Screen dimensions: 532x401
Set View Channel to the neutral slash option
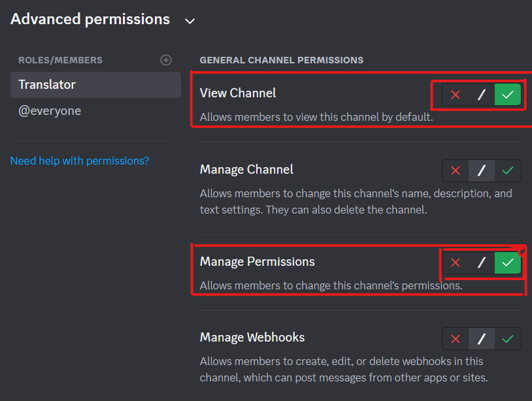click(x=482, y=94)
